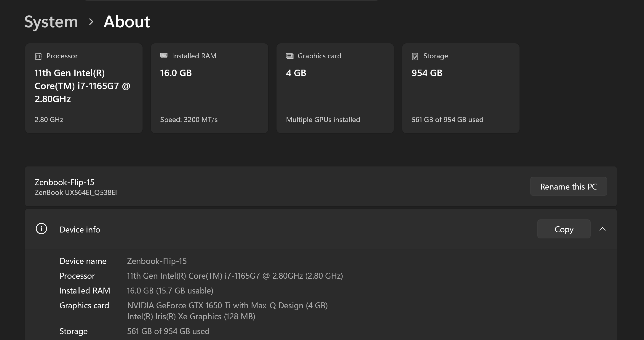Select "561 GB of 954 GB used" in Storage card
Screen dimensions: 644x340
(447, 120)
